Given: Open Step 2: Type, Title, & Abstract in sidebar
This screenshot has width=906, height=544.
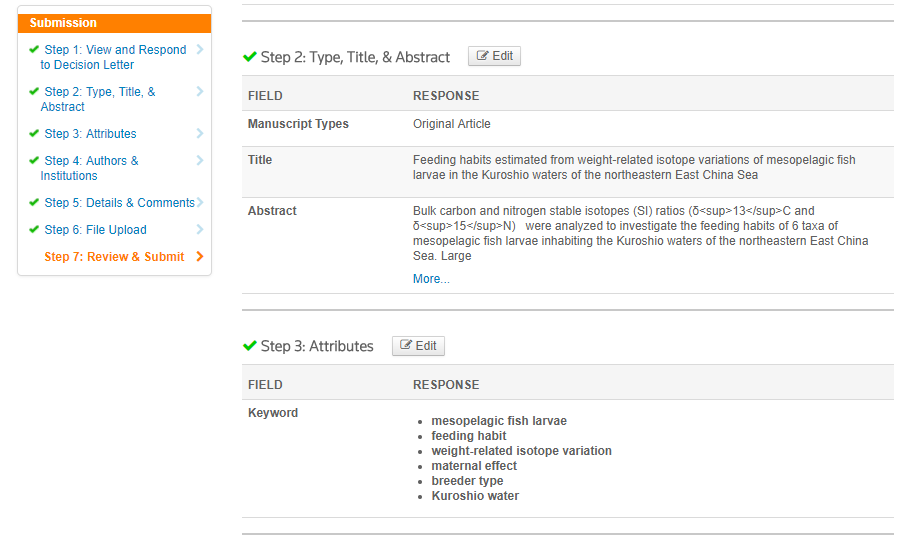Looking at the screenshot, I should (98, 99).
